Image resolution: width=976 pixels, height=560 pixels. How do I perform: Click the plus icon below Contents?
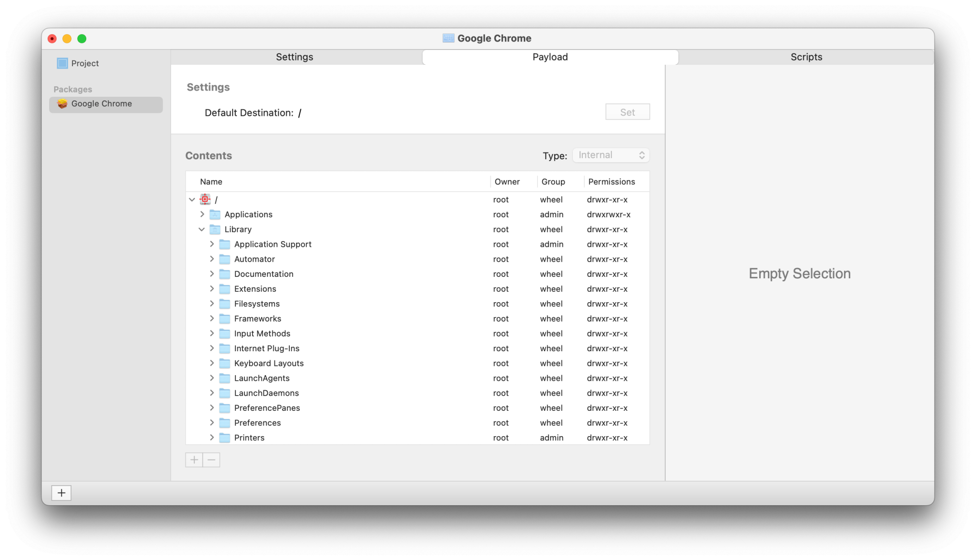click(x=194, y=460)
